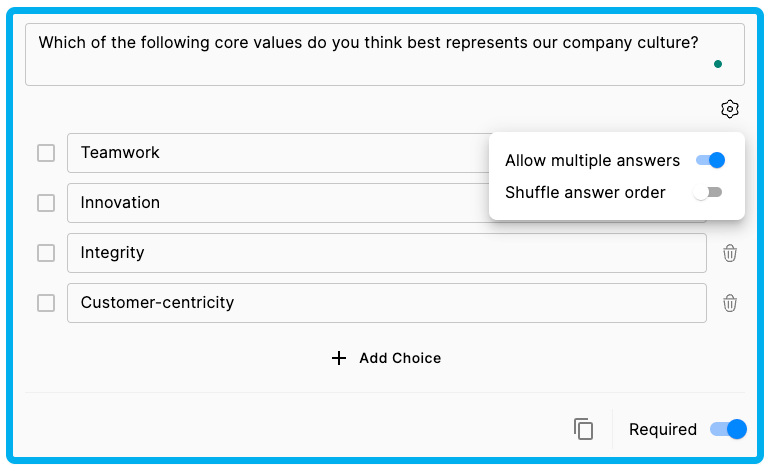Turn off the Allow multiple answers toggle
769x472 pixels.
710,160
